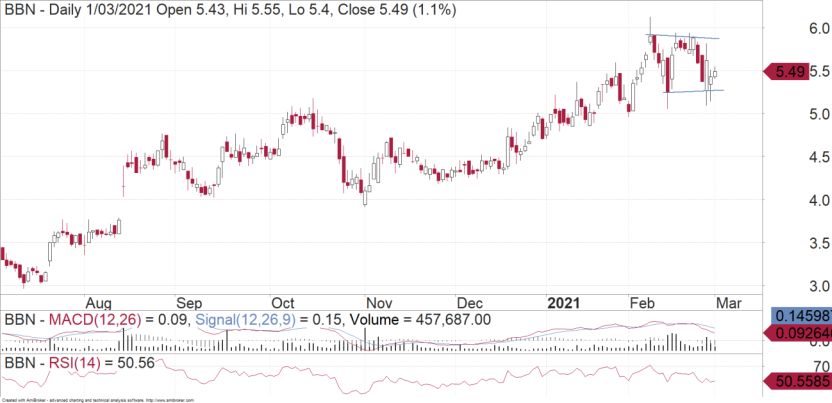The height and width of the screenshot is (403, 832).
Task: Select the Feb date axis label
Action: (642, 303)
